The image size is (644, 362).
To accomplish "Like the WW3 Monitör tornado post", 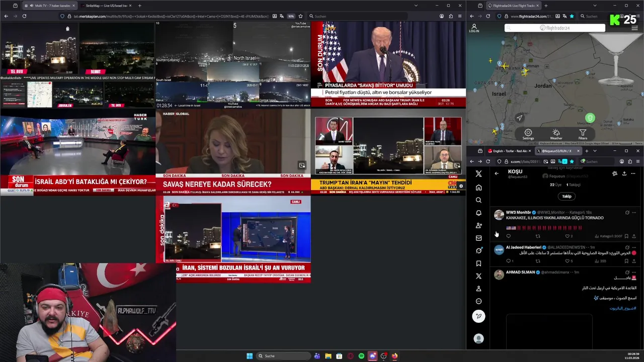I will (x=567, y=236).
